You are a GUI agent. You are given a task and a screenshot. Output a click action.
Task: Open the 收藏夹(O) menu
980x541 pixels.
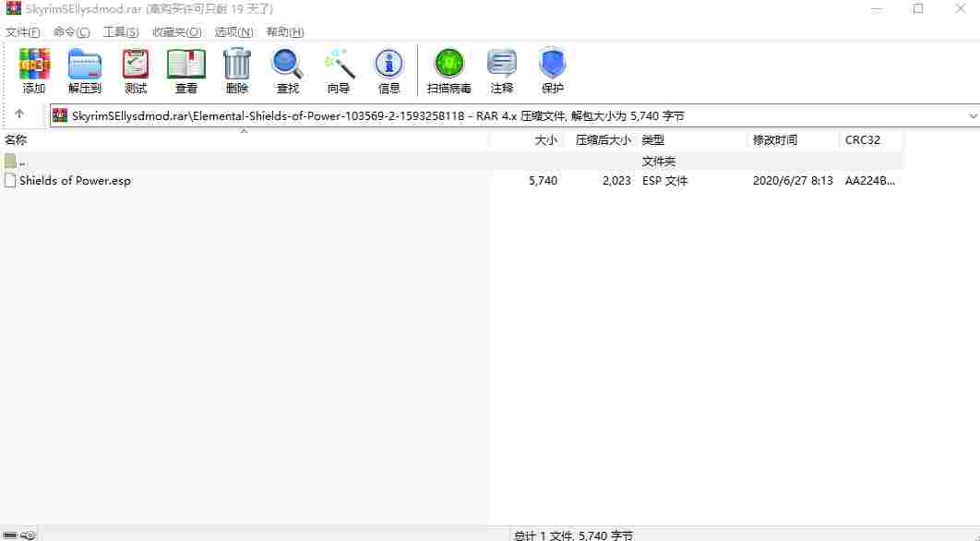point(177,32)
